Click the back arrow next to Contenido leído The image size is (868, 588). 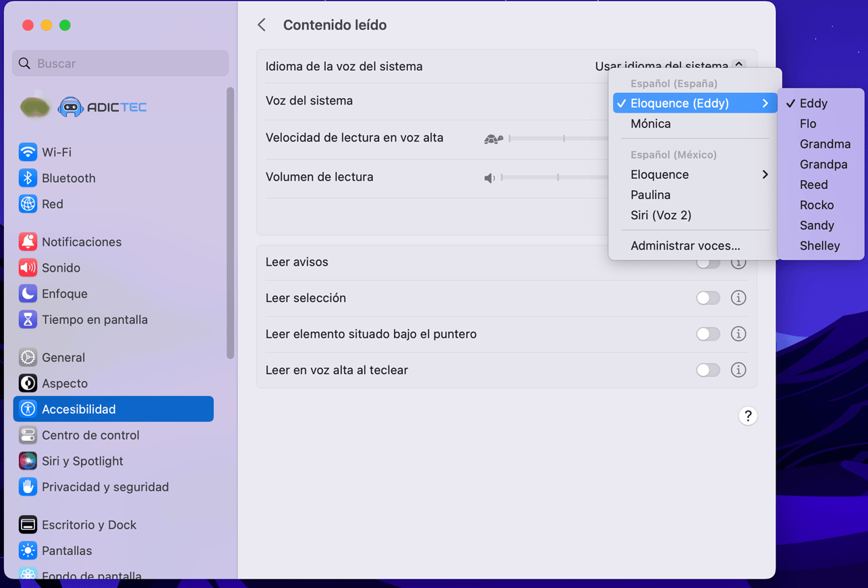click(x=262, y=25)
